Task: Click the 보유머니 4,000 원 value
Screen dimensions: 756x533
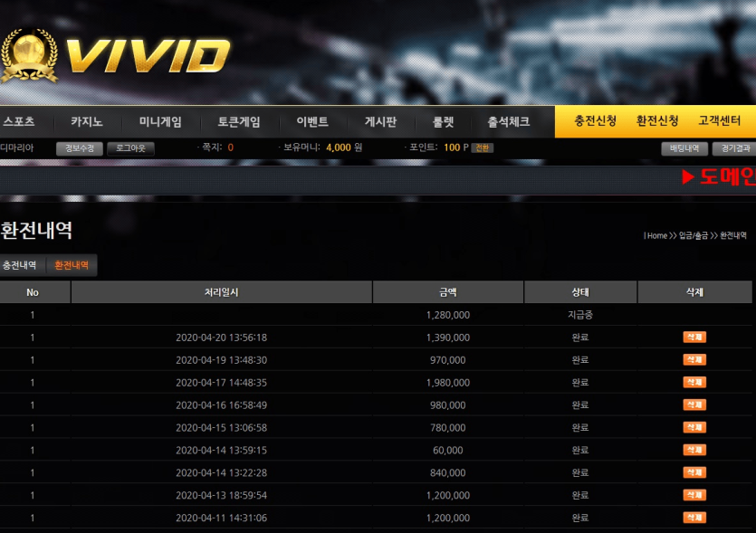Action: pos(344,148)
